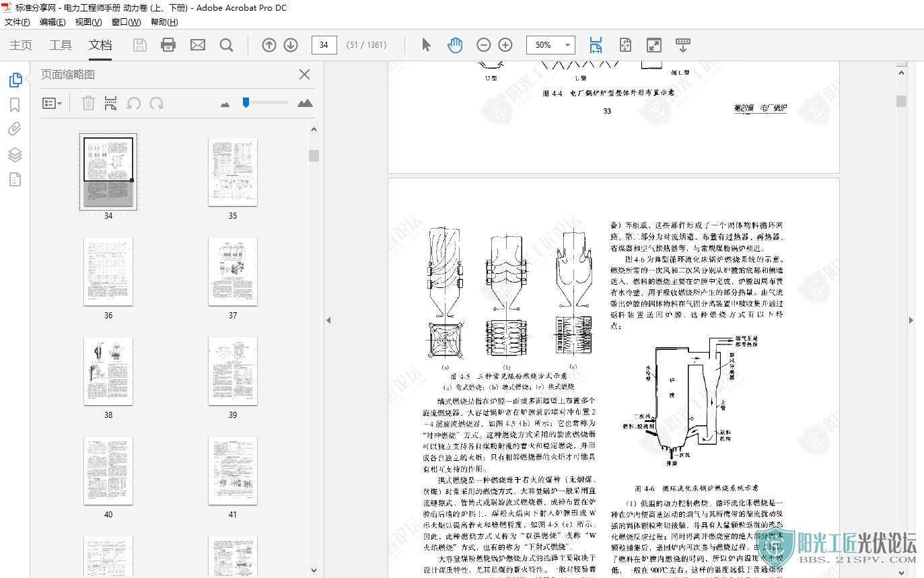
Task: Reduce thumbnail size small mountain icon
Action: 225,104
